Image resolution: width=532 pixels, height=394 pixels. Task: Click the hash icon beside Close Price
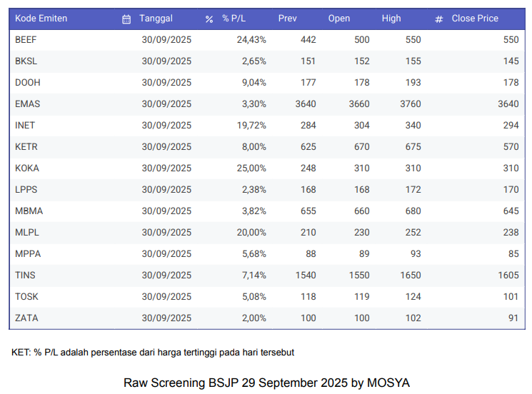click(439, 19)
